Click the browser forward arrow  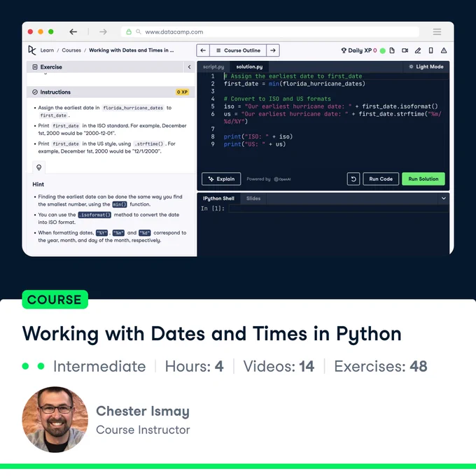(103, 31)
